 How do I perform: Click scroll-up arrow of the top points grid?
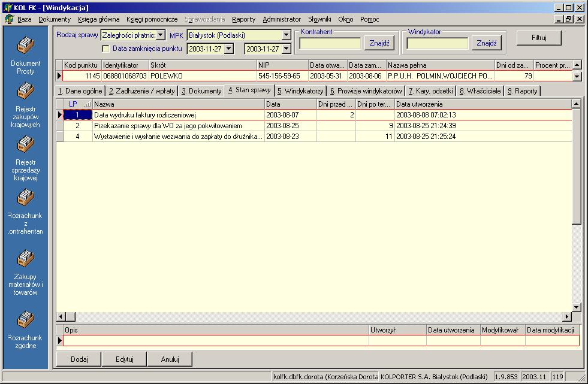click(577, 65)
